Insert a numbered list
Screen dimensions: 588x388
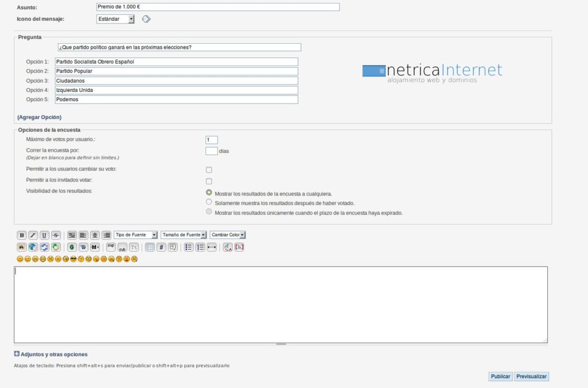coord(200,247)
